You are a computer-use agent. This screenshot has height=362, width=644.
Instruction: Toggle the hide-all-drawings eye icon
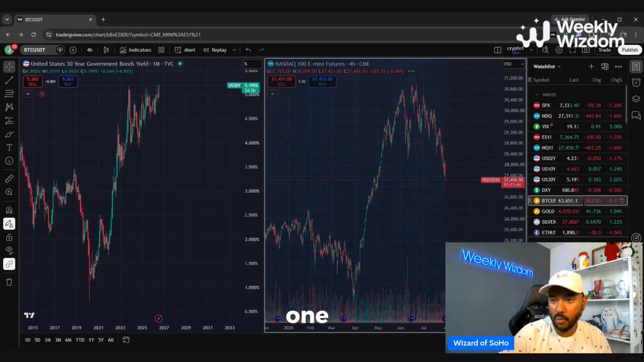pos(9,250)
